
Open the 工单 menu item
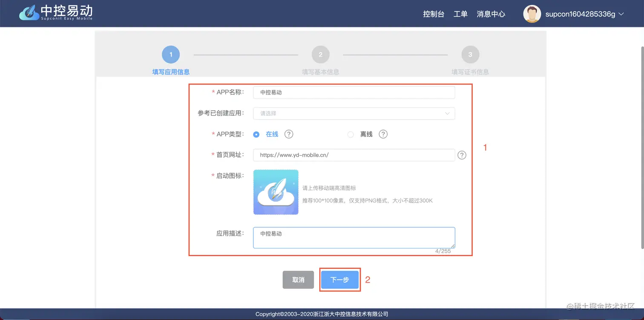point(460,14)
